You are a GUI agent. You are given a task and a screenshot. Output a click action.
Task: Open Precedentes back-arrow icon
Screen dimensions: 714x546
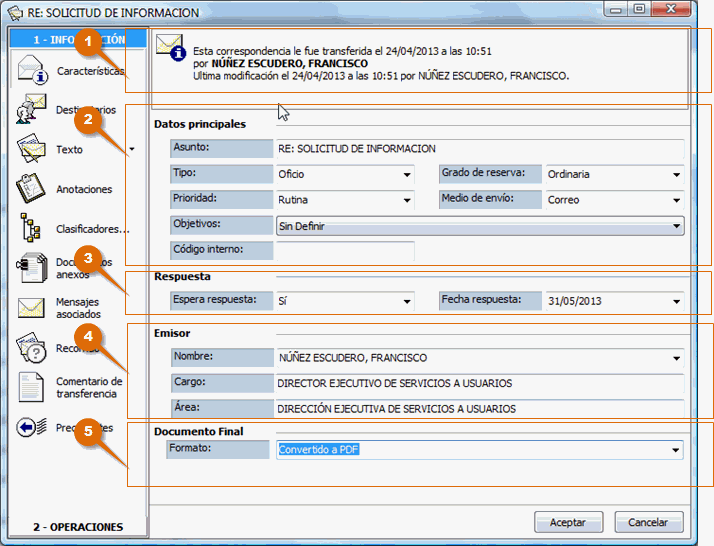31,427
